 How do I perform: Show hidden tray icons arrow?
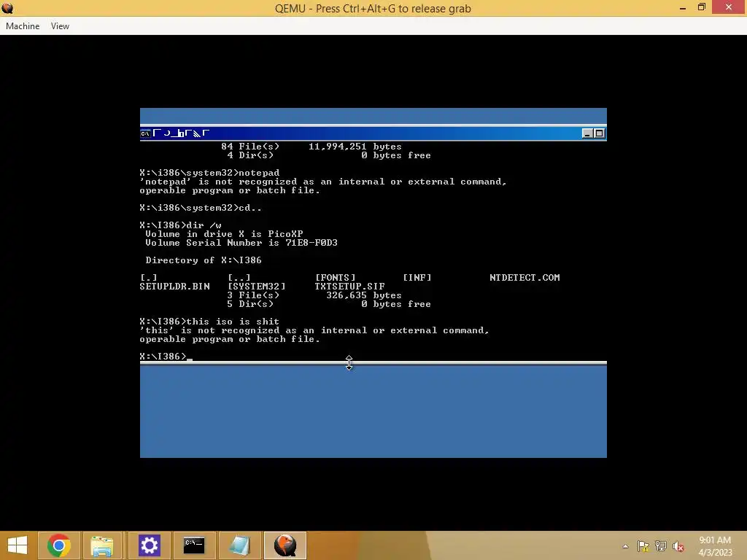click(x=625, y=546)
